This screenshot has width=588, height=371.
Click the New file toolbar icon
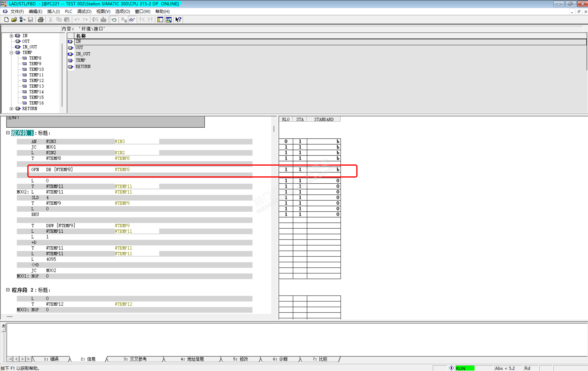[x=7, y=20]
